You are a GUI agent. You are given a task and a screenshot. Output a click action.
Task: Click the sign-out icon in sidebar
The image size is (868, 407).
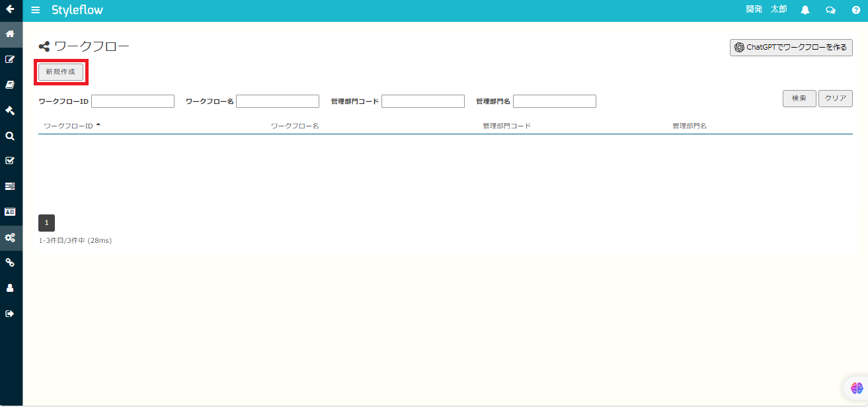coord(10,314)
